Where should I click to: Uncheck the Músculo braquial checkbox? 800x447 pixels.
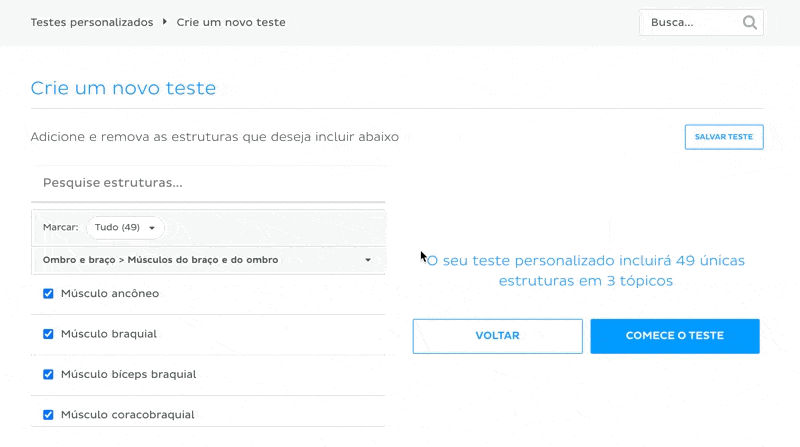[x=48, y=334]
